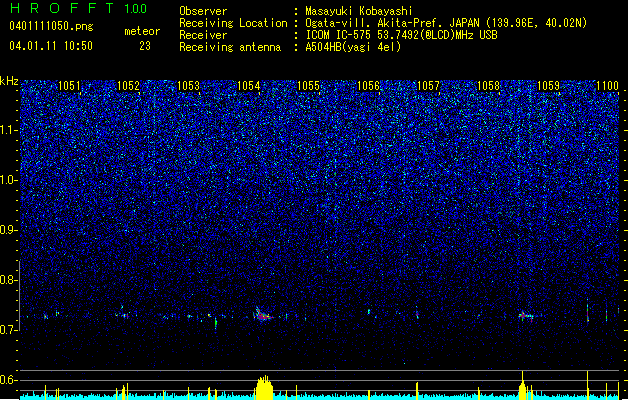Click the 1059 time axis label

[x=548, y=86]
